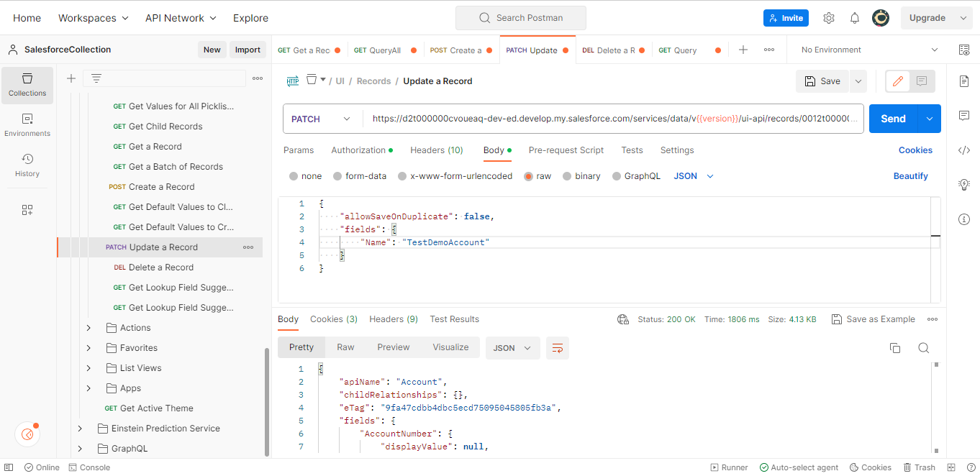Open the PATCH method dropdown

point(322,119)
